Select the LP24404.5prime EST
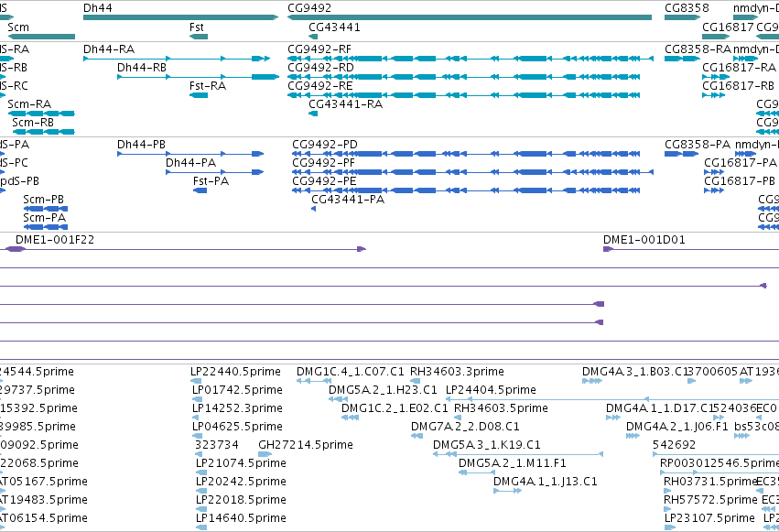This screenshot has width=779, height=532. 612,400
